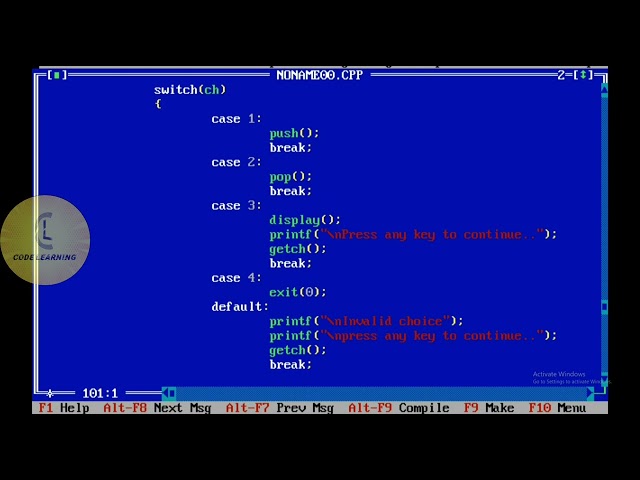Screen dimensions: 640x480
Task: Click the vertical scrollbar position thumb
Action: pyautogui.click(x=604, y=307)
